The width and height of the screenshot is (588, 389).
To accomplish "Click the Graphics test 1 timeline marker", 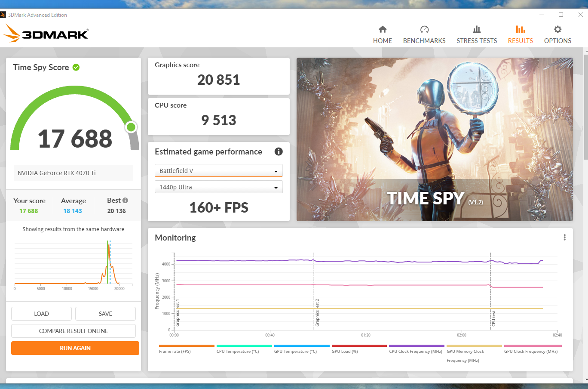I will pyautogui.click(x=175, y=291).
